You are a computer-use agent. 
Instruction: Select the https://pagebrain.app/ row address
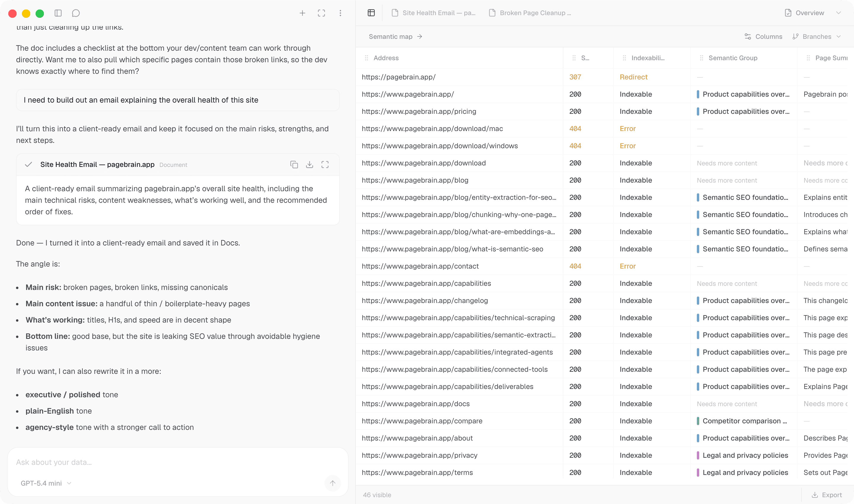(x=399, y=77)
